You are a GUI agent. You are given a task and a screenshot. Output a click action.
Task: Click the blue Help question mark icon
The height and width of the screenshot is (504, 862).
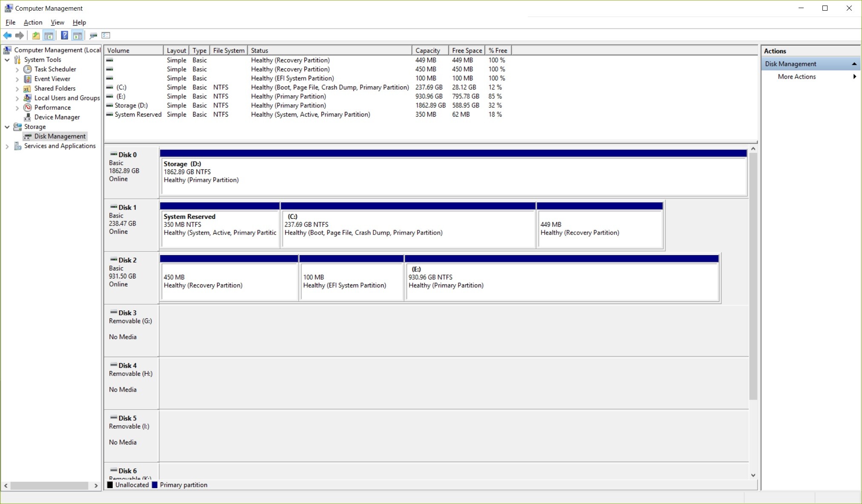pyautogui.click(x=64, y=35)
